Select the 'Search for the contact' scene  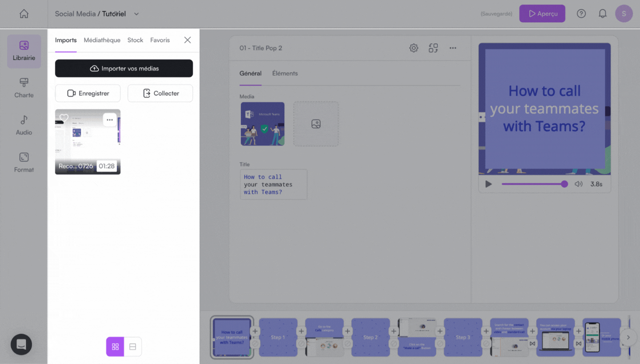[509, 337]
